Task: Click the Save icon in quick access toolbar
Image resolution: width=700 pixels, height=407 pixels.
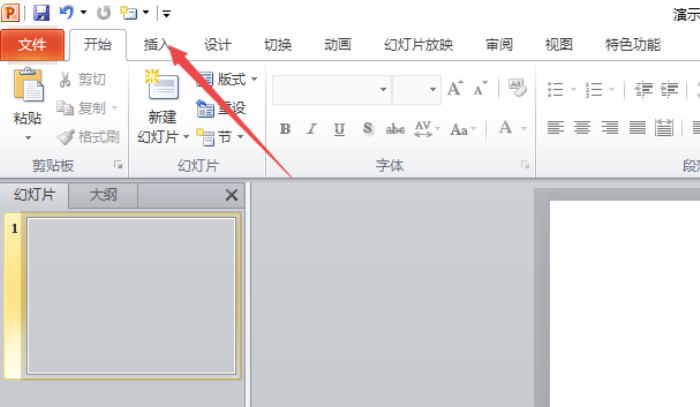Action: coord(41,13)
